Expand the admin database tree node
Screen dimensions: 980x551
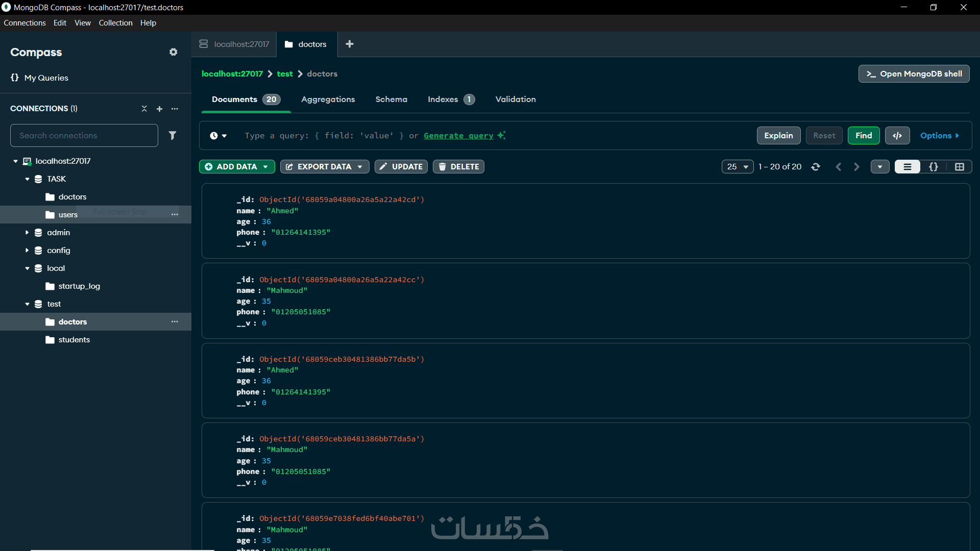27,233
